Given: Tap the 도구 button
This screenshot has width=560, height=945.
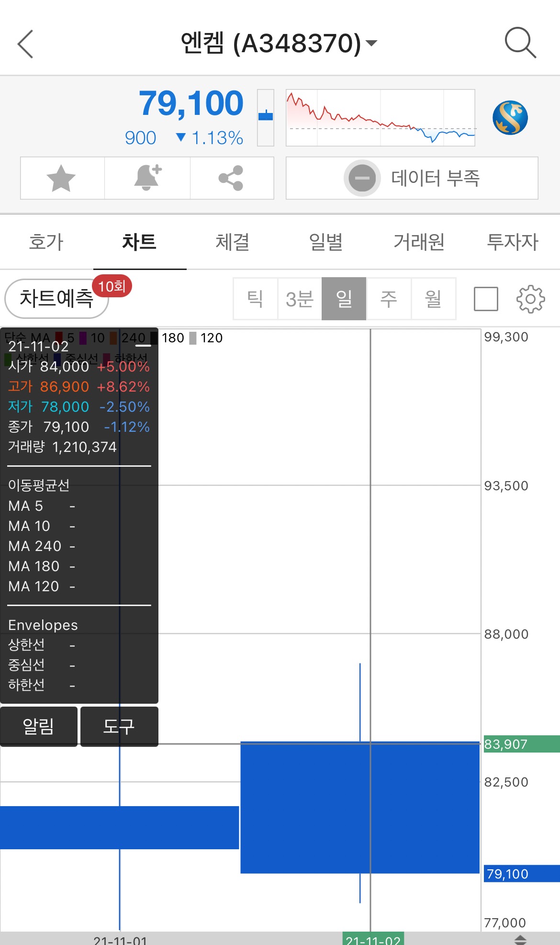Looking at the screenshot, I should (x=119, y=726).
